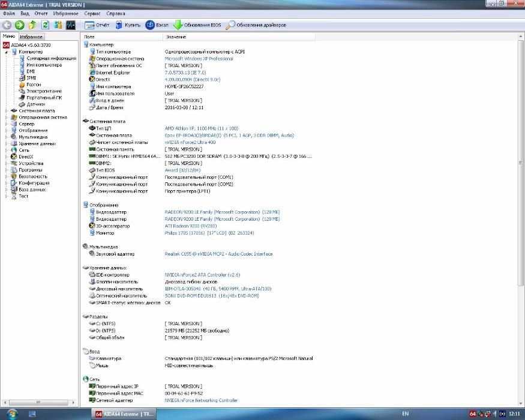Click the EN language indicator
525x420 pixels.
[x=406, y=415]
